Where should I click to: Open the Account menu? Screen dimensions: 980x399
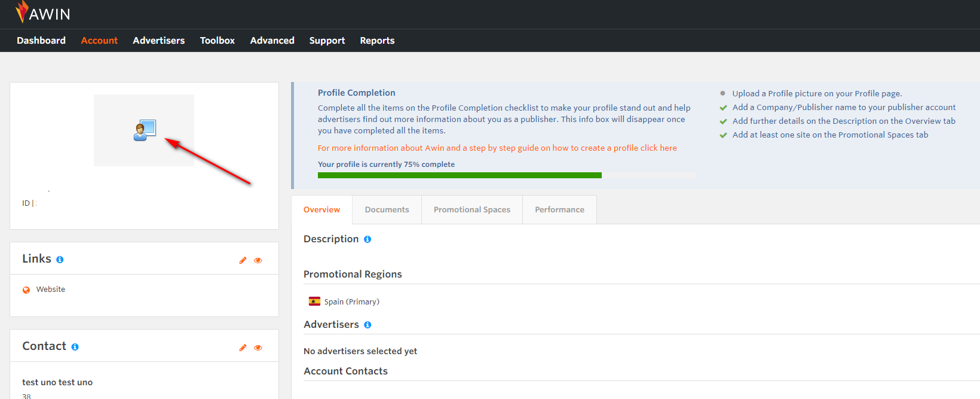[x=99, y=41]
